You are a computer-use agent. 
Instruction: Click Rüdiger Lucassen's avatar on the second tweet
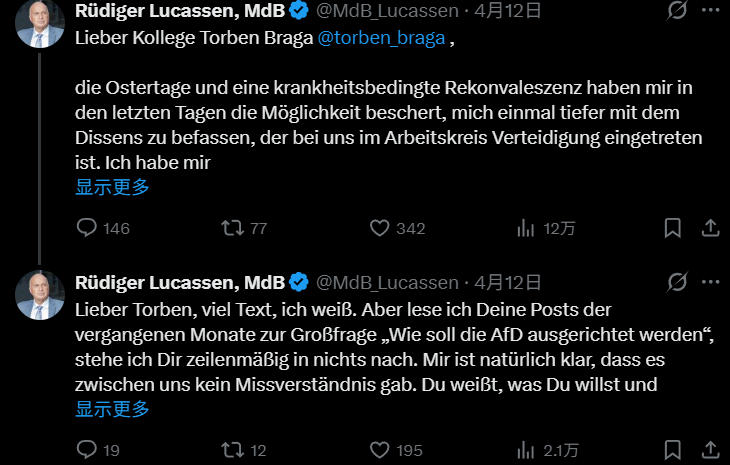[40, 294]
